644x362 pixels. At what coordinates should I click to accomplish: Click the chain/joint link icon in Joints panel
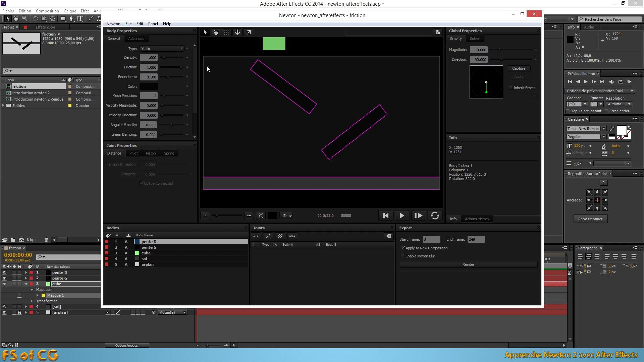tap(256, 236)
